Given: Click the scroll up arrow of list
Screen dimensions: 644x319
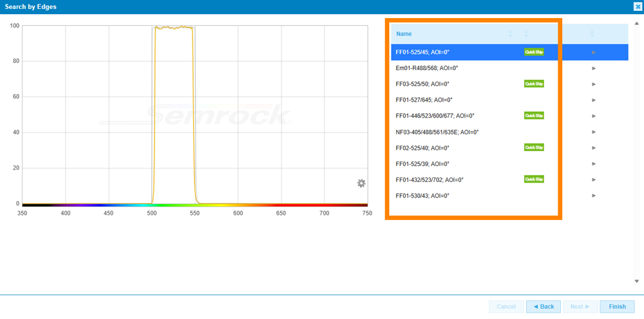Looking at the screenshot, I should [x=637, y=24].
